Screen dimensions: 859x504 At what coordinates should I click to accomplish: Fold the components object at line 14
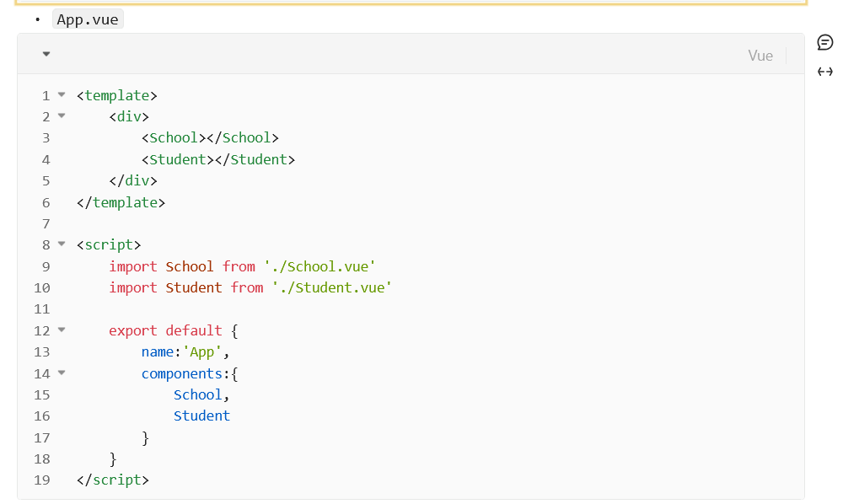tap(62, 373)
